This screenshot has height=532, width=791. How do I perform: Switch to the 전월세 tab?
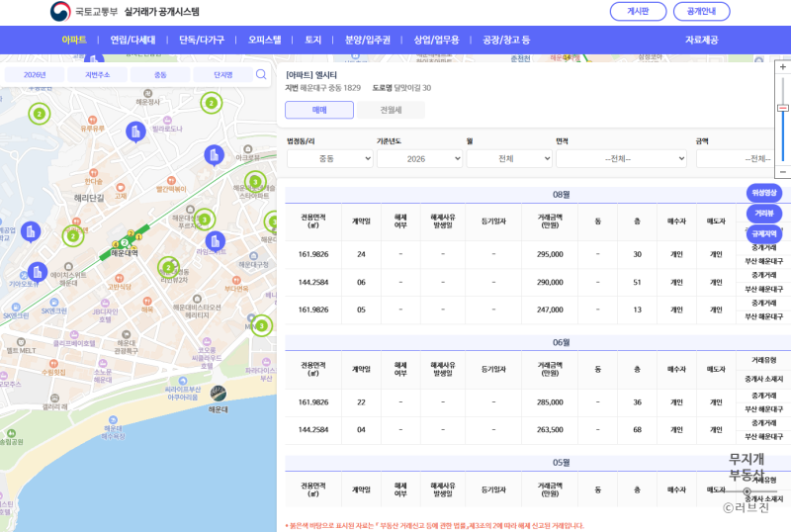coord(391,110)
